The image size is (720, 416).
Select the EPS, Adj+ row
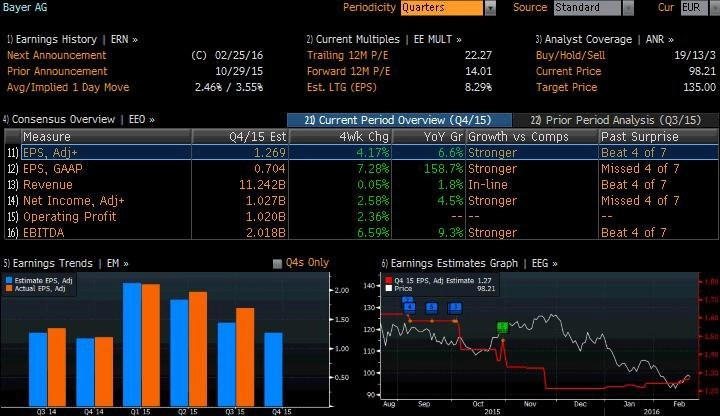point(361,152)
